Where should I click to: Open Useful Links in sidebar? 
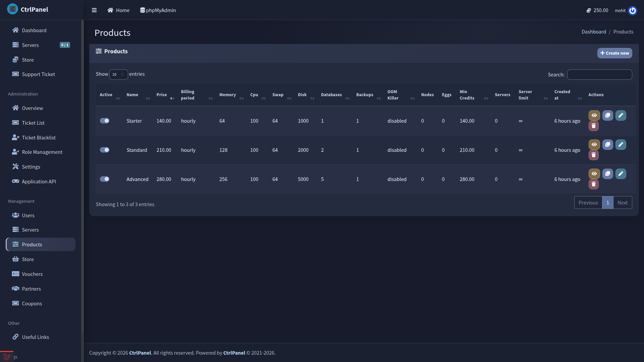(41, 337)
